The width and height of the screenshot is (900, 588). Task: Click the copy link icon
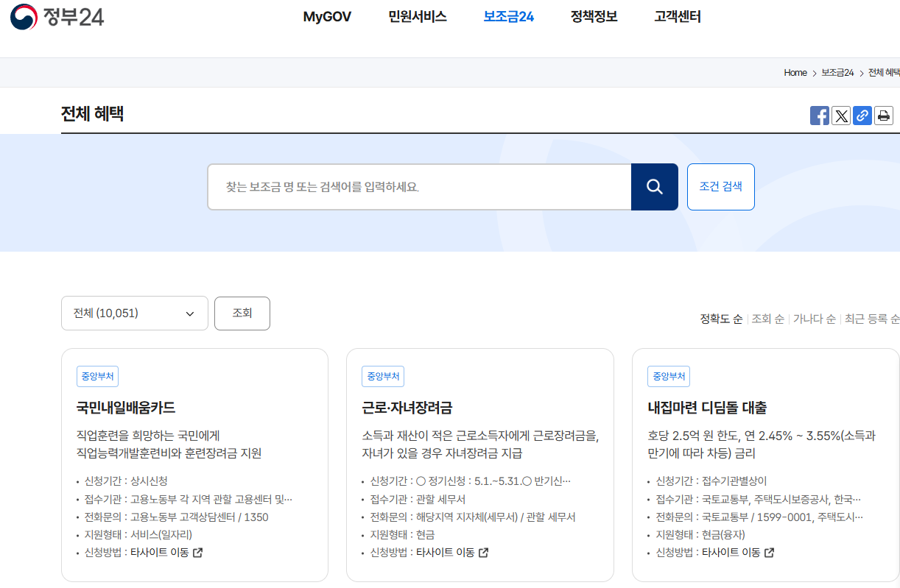coord(862,115)
